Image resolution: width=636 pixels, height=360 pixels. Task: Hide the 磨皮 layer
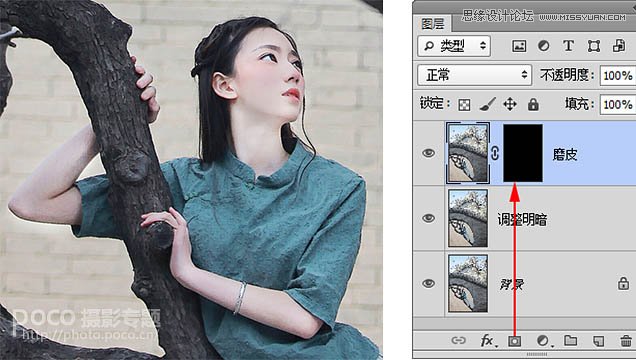point(428,153)
